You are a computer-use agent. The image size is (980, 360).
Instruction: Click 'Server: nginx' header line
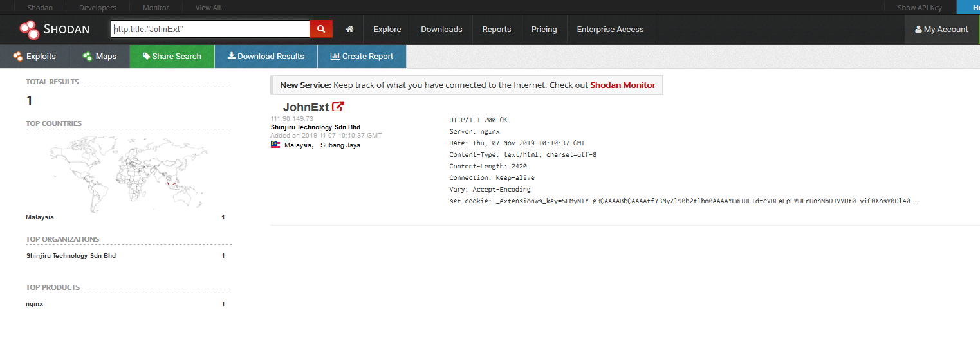(x=474, y=132)
